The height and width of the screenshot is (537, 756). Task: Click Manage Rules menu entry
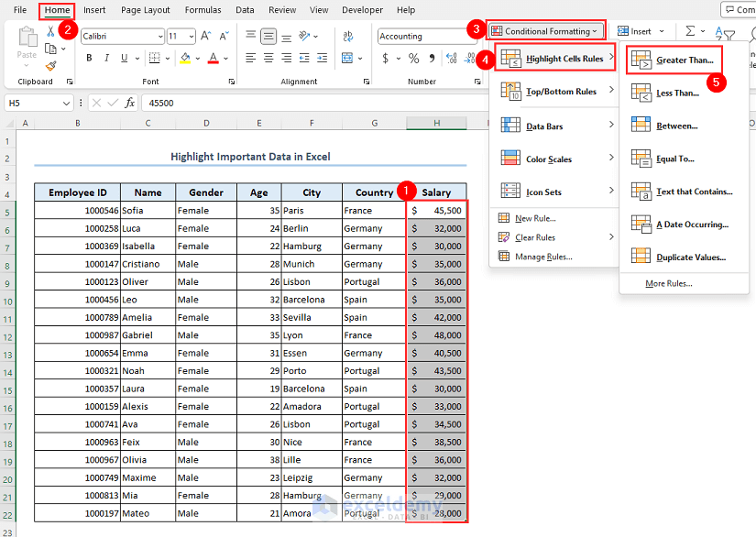(542, 257)
